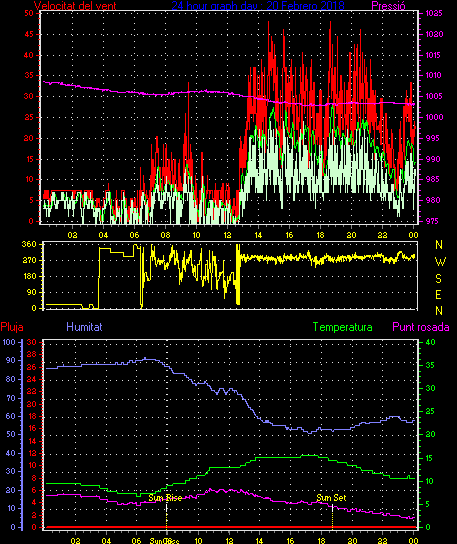Image resolution: width=457 pixels, height=544 pixels.
Task: Click wind speed axis value 50
Action: [x=29, y=13]
